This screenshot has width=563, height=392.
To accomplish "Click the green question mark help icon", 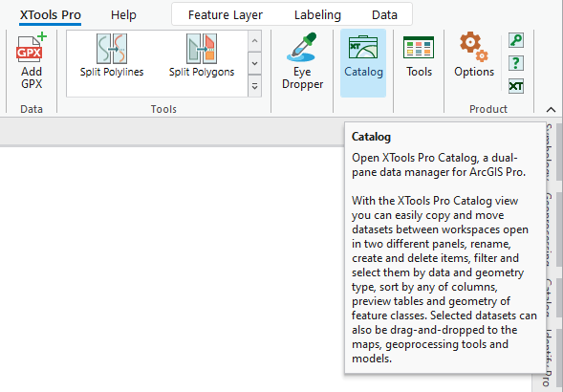I will click(516, 63).
